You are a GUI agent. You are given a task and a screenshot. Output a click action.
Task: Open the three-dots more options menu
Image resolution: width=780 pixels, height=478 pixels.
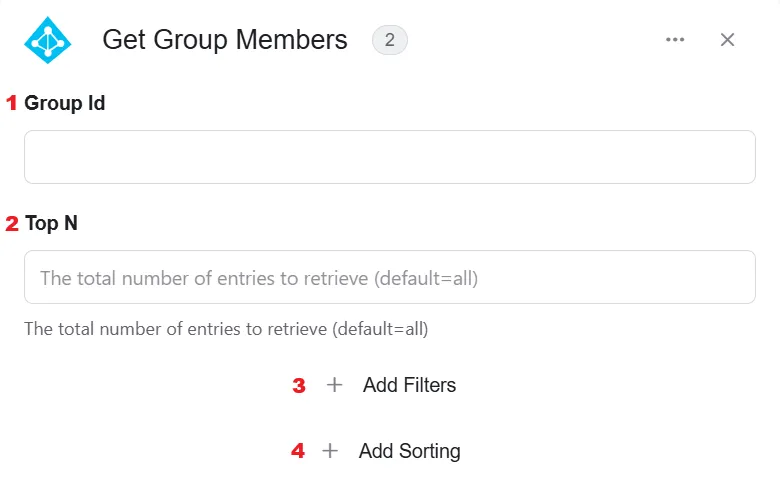tap(675, 39)
